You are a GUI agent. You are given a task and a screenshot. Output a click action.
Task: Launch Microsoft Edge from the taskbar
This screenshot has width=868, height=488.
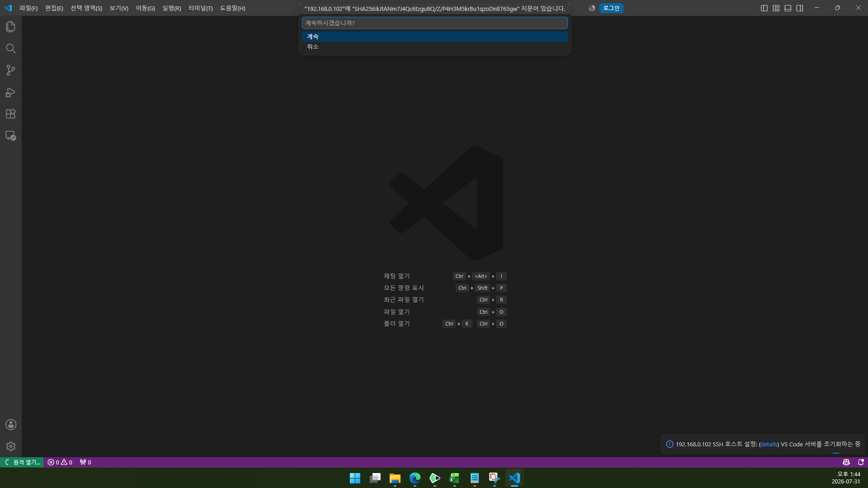click(415, 478)
